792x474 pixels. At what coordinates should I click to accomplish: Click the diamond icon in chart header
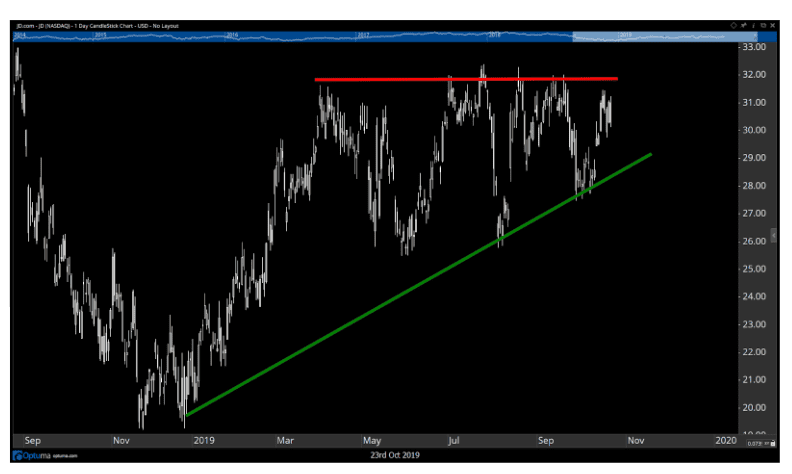(x=733, y=25)
